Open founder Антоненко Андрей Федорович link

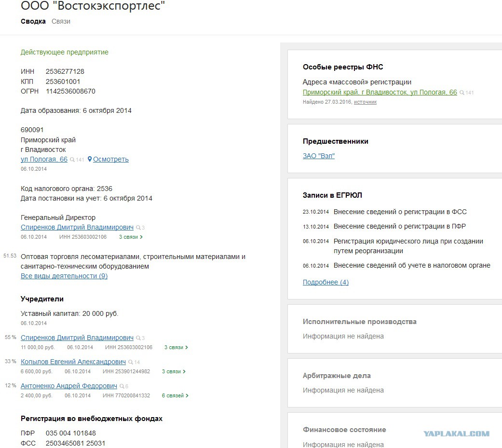click(x=69, y=386)
